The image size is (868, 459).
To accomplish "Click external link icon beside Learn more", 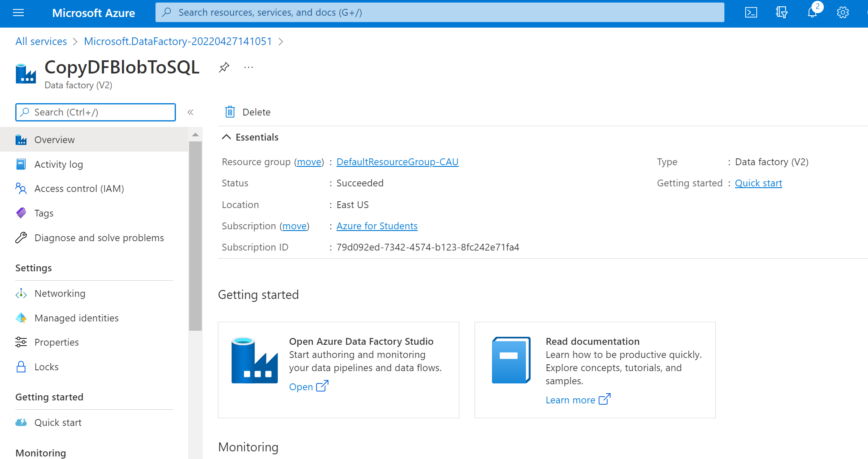I will click(x=604, y=400).
